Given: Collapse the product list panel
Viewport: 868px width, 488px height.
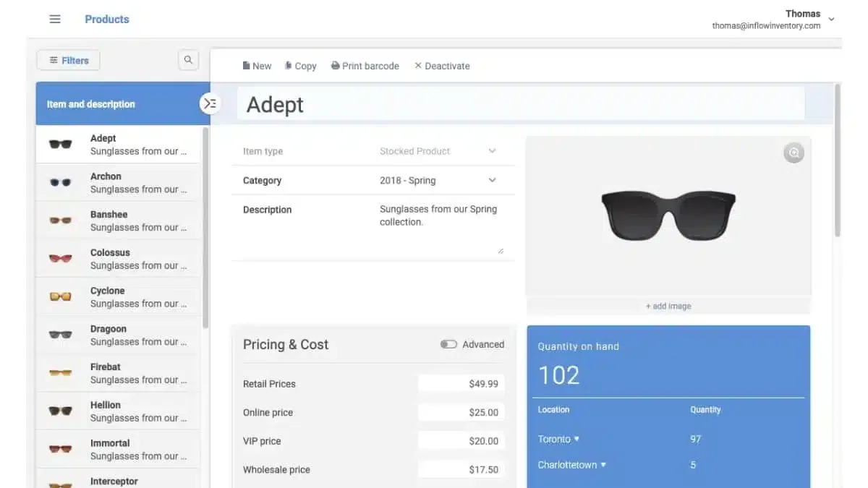Looking at the screenshot, I should coord(210,103).
